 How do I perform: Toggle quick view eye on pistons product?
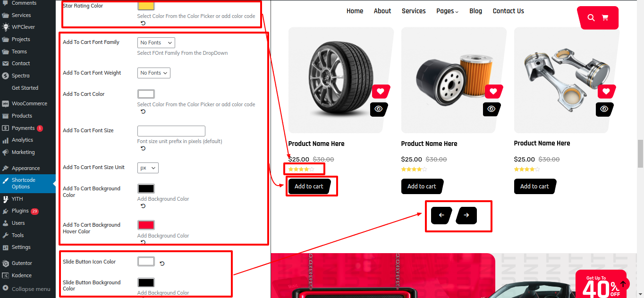click(x=604, y=109)
